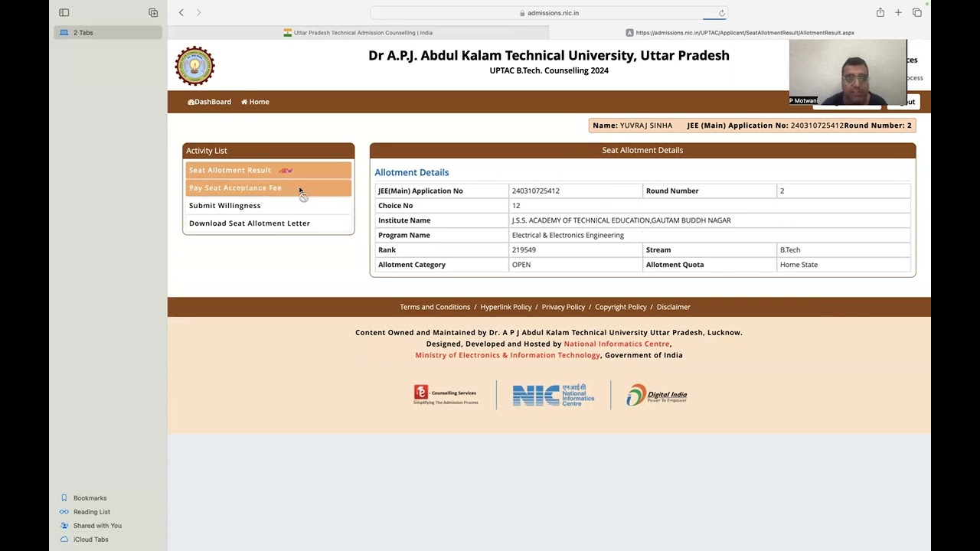Open Reading List in the sidebar

click(91, 512)
